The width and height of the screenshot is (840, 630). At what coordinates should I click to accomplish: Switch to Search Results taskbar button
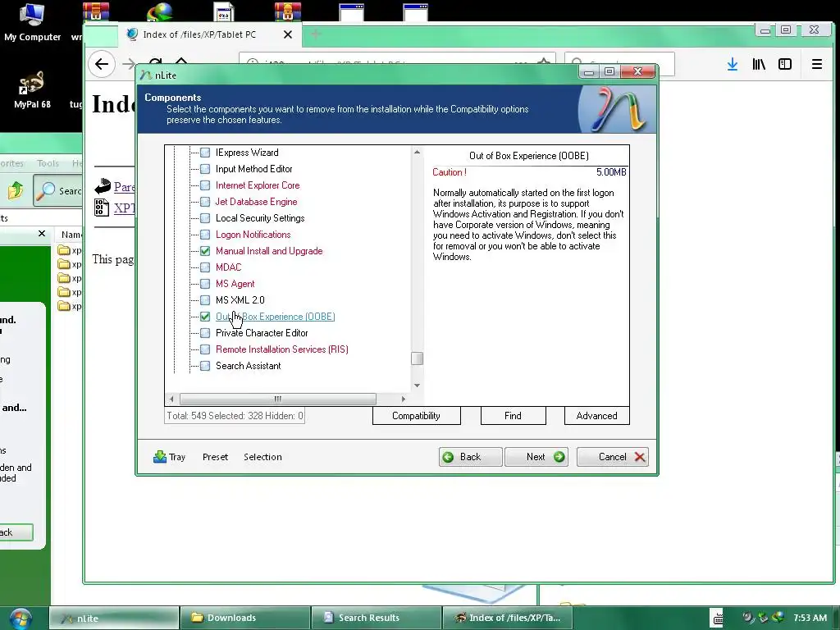(x=376, y=618)
